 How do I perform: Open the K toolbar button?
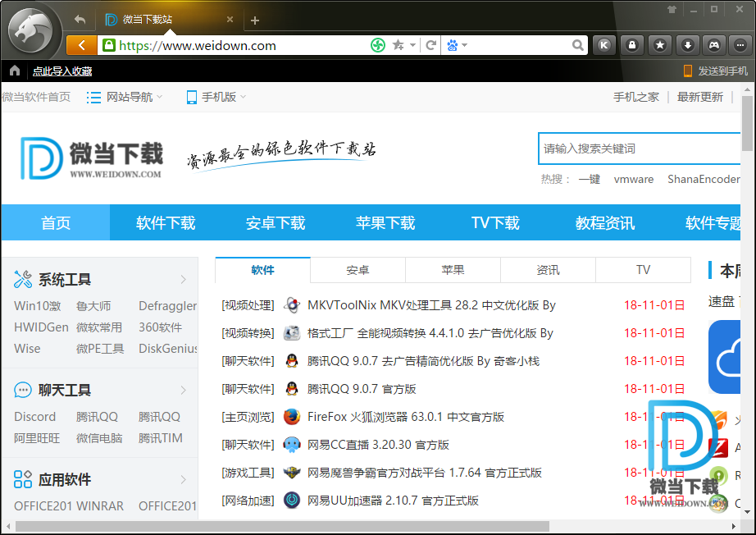click(x=604, y=45)
